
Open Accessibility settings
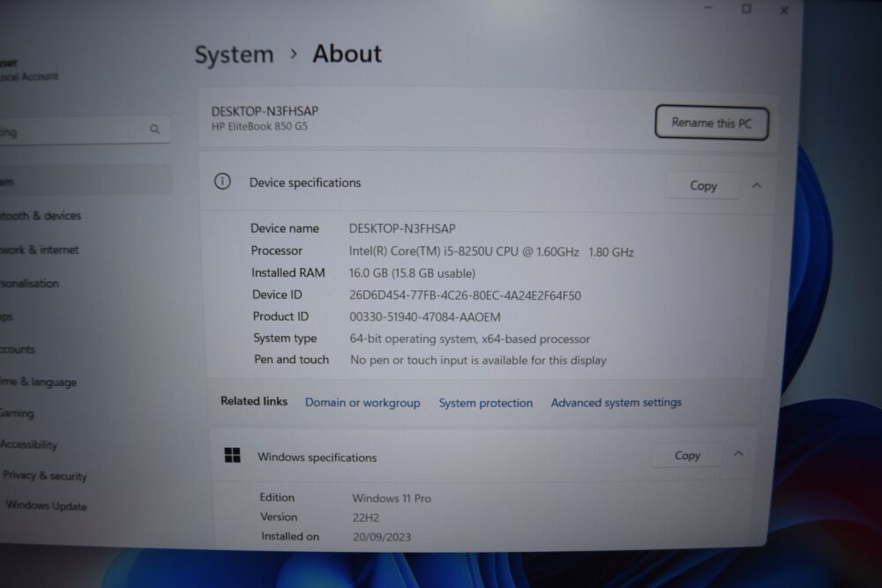click(x=29, y=444)
